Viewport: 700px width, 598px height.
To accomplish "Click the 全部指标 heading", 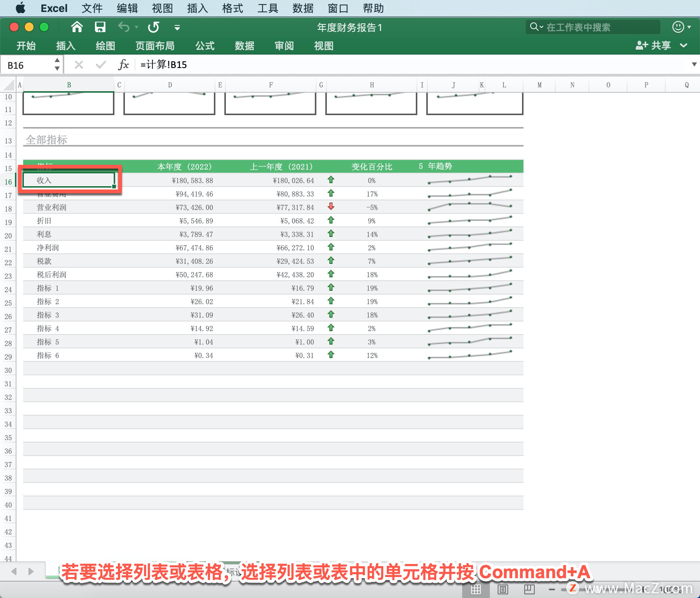I will 46,140.
